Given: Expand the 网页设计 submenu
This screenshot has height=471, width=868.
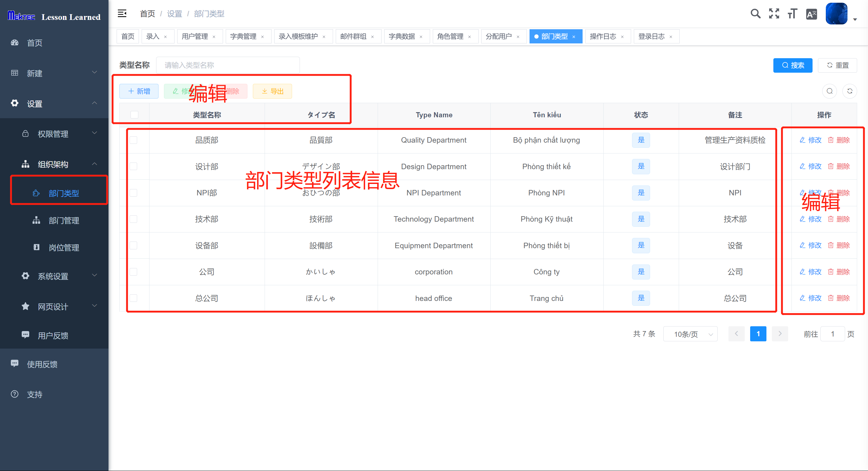Looking at the screenshot, I should [x=54, y=306].
